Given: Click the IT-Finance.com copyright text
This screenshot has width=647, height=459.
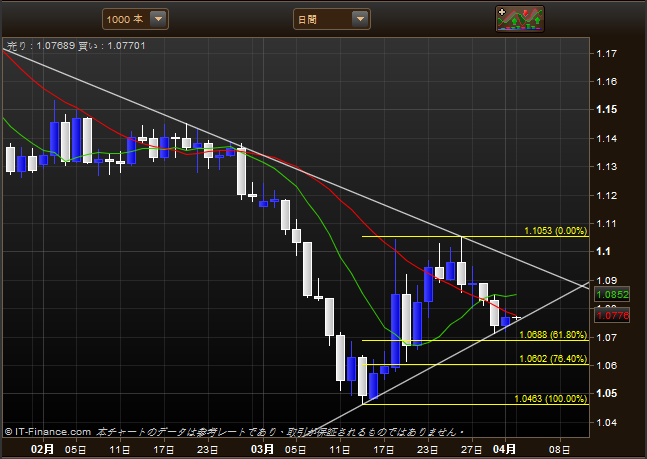Looking at the screenshot, I should (x=47, y=432).
